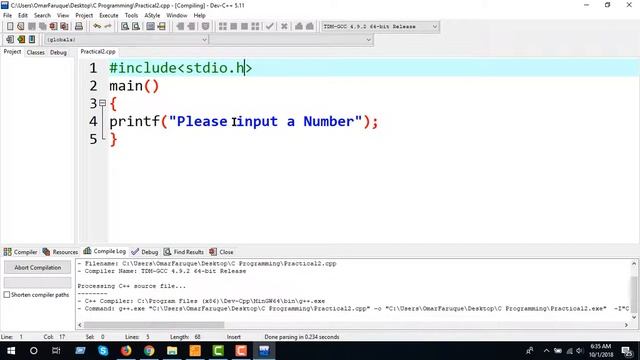Click the Stop execution X icon
This screenshot has width=640, height=360.
click(x=284, y=27)
